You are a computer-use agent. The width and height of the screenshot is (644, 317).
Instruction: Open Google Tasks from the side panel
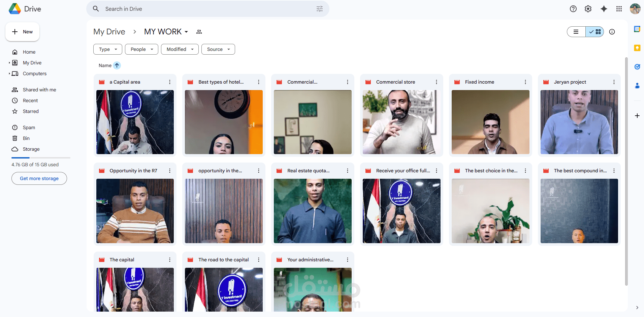click(637, 67)
